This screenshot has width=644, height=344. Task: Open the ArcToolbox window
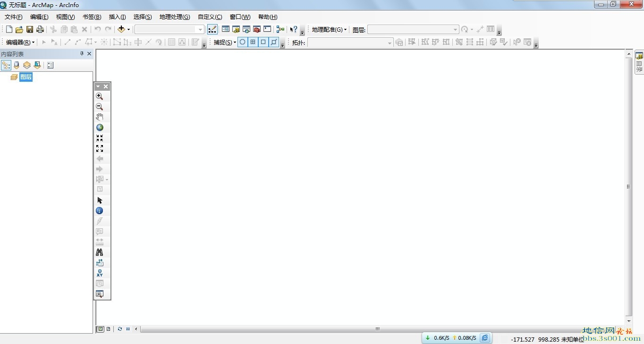tap(257, 29)
